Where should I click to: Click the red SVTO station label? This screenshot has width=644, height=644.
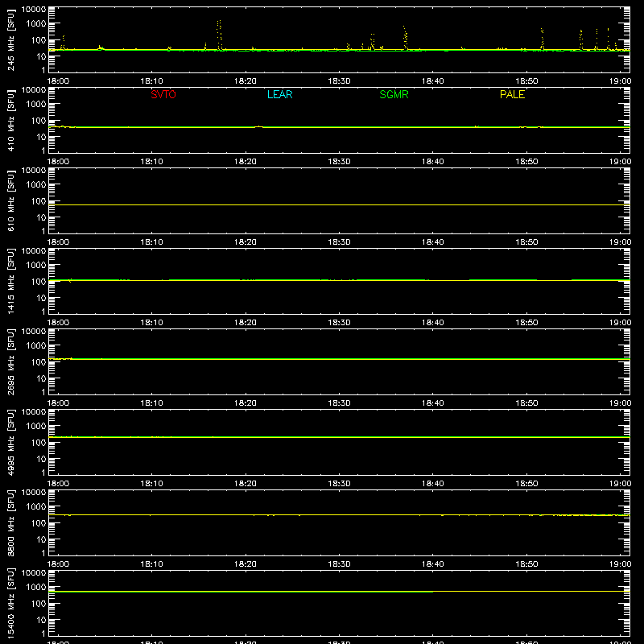tap(163, 94)
